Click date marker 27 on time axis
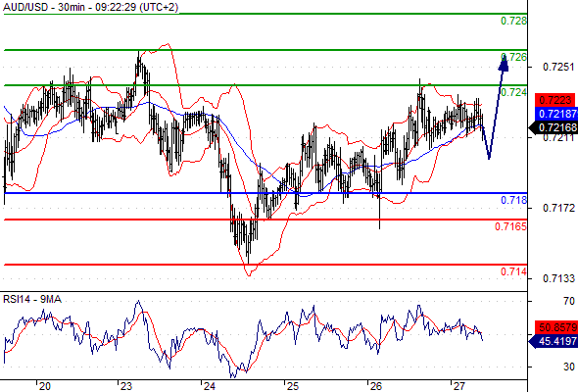 pyautogui.click(x=459, y=386)
